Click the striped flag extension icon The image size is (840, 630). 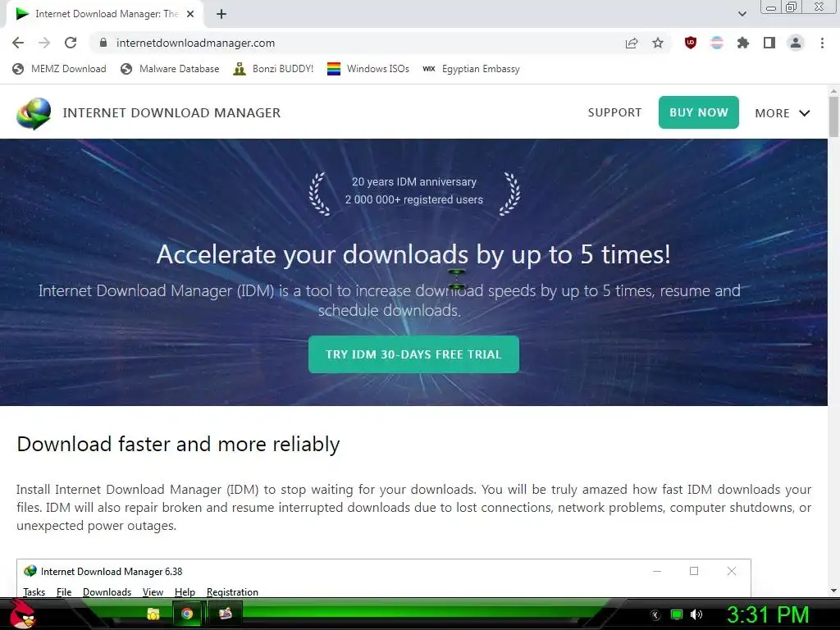click(717, 43)
